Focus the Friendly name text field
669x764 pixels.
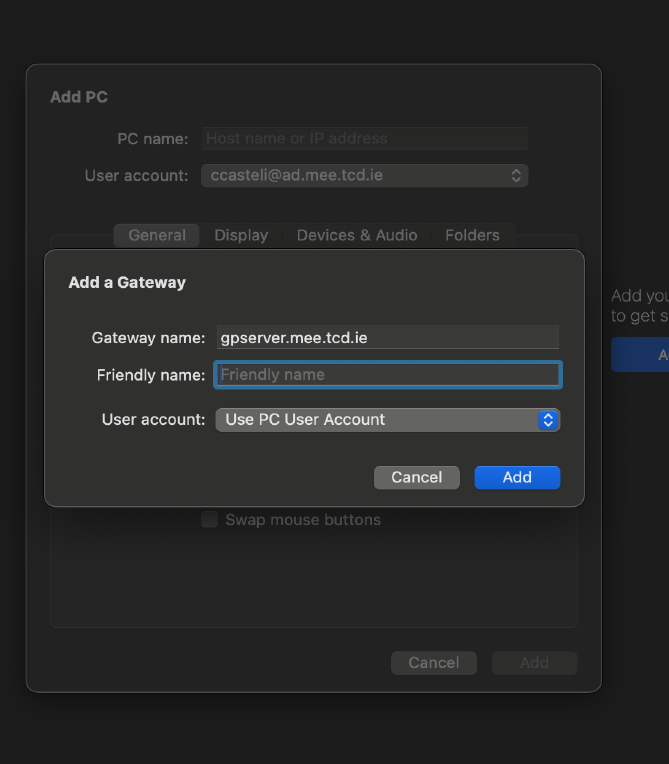[x=387, y=375]
